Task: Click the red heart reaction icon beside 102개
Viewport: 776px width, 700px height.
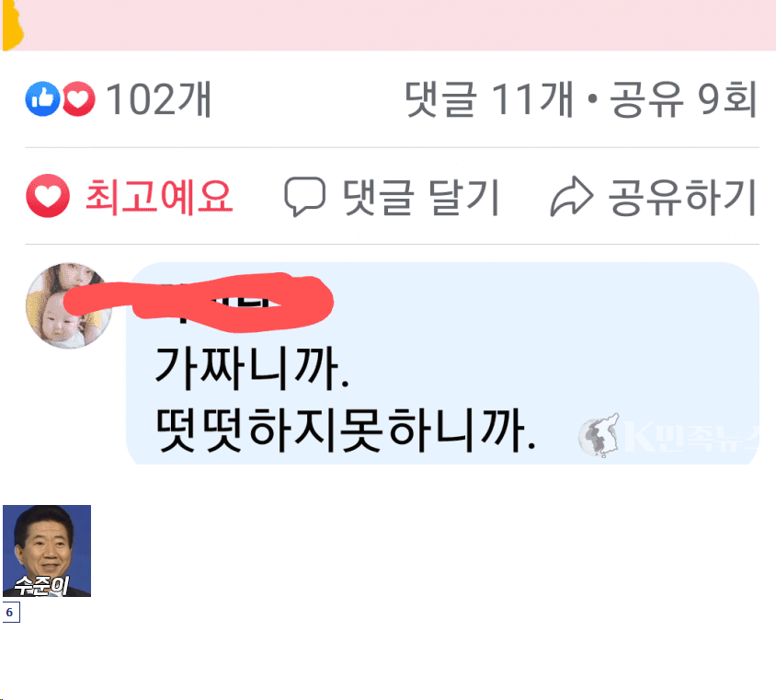Action: click(x=78, y=99)
